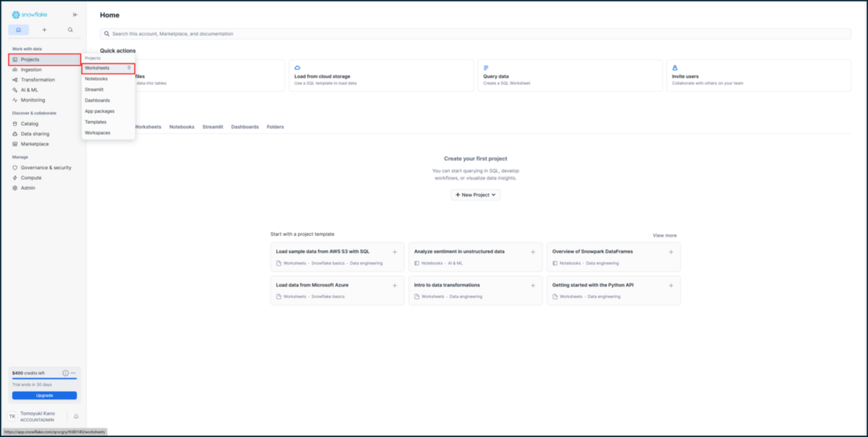This screenshot has height=437, width=868.
Task: Open the sidebar search magnifier icon
Action: tap(70, 30)
